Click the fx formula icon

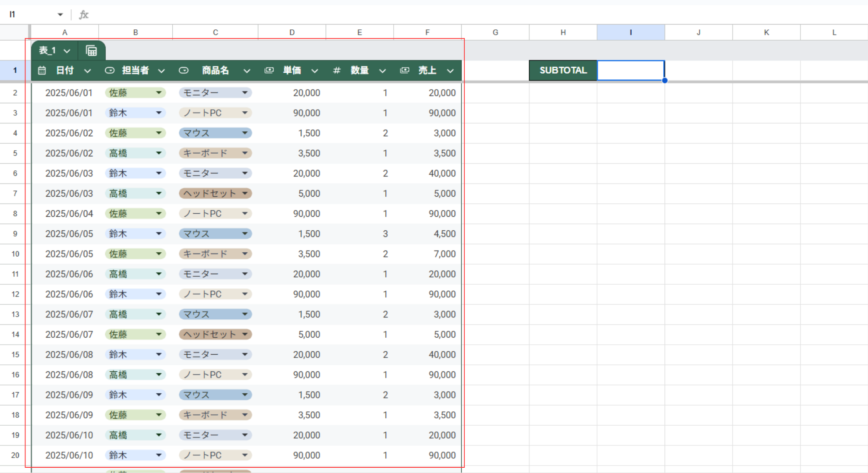coord(83,15)
